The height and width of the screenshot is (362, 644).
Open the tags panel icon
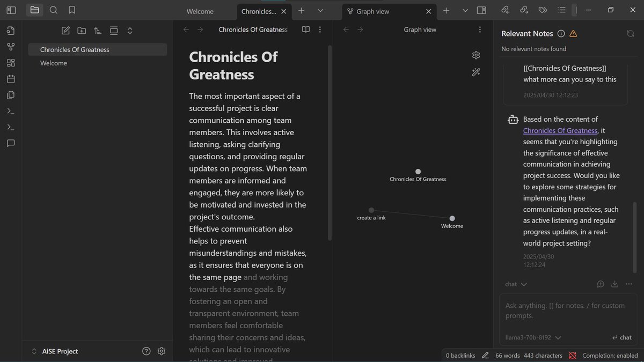[x=543, y=10]
